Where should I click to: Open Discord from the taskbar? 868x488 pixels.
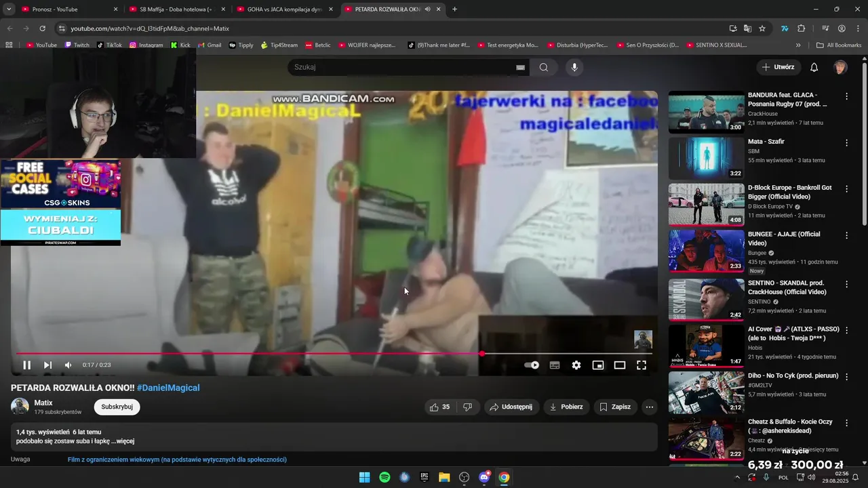484,477
